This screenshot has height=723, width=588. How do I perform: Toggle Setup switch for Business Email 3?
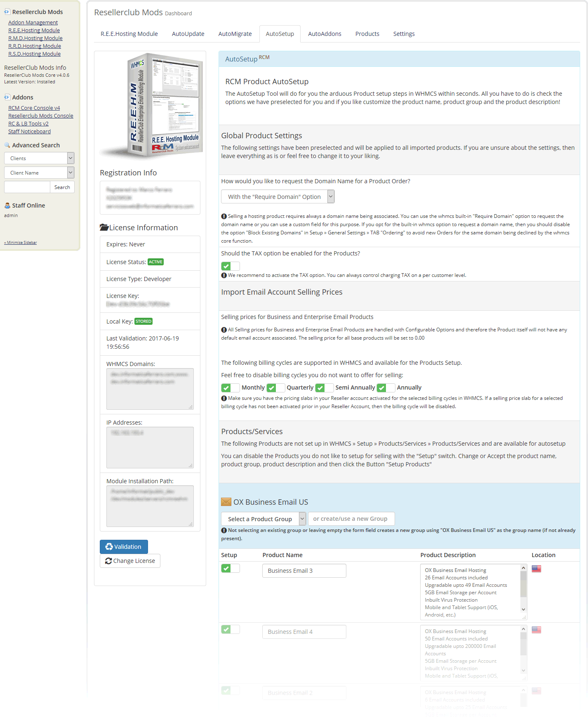[230, 568]
